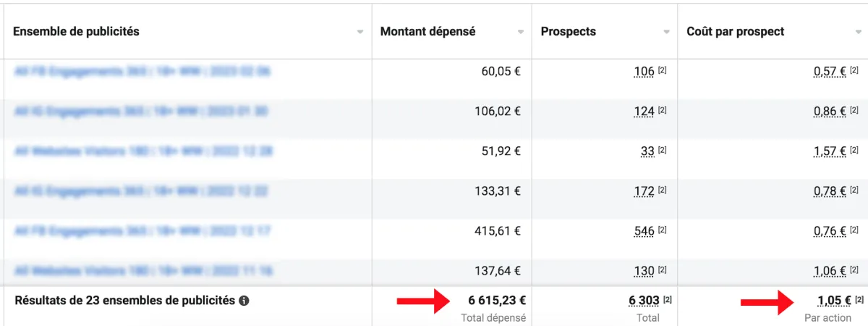Open the Montant dépensé column dropdown arrow
868x326 pixels.
[520, 32]
